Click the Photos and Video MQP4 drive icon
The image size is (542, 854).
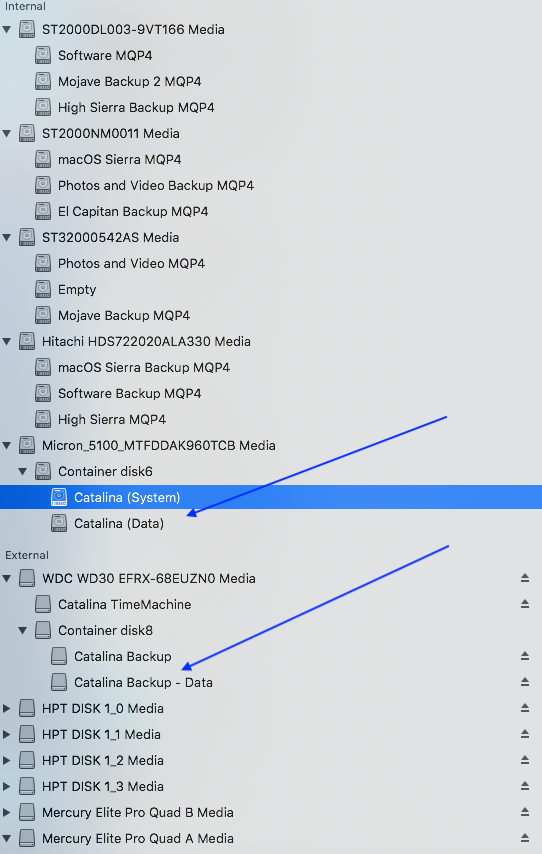(43, 263)
